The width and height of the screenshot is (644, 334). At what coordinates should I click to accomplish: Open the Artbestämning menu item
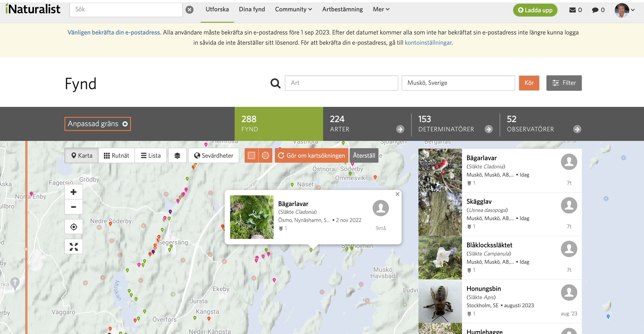point(342,9)
